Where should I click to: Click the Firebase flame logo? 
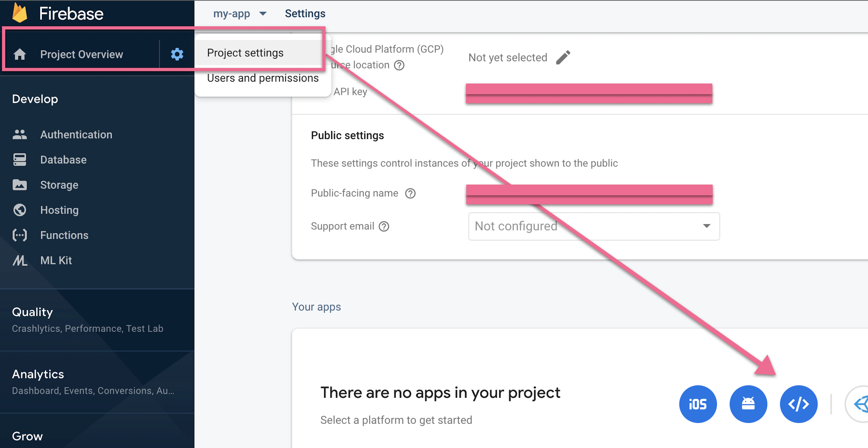coord(20,13)
